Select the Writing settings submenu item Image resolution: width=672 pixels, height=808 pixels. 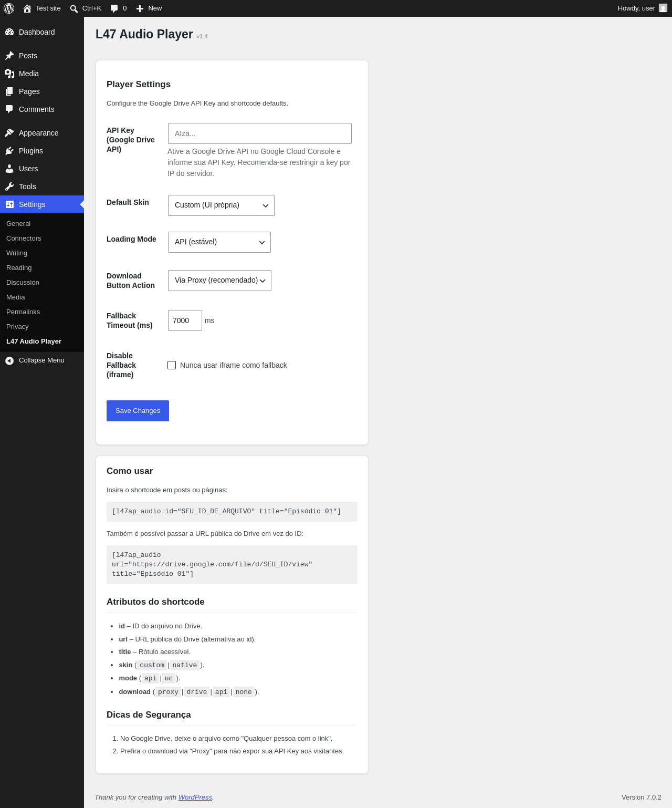(x=17, y=253)
